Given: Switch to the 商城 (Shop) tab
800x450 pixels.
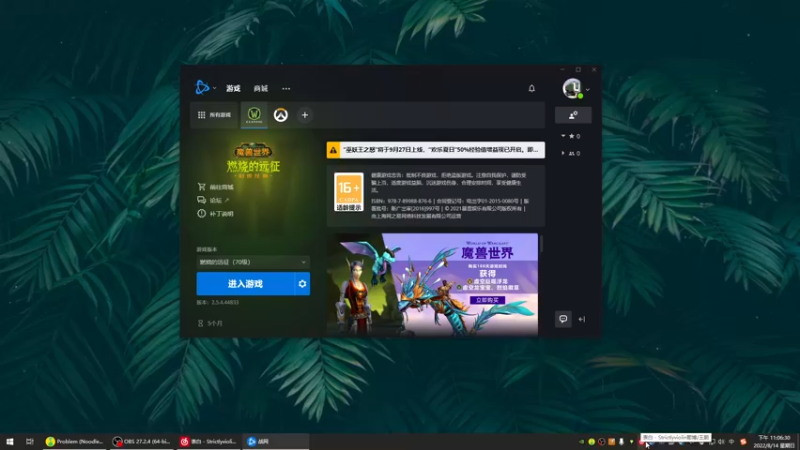Looking at the screenshot, I should pos(261,88).
